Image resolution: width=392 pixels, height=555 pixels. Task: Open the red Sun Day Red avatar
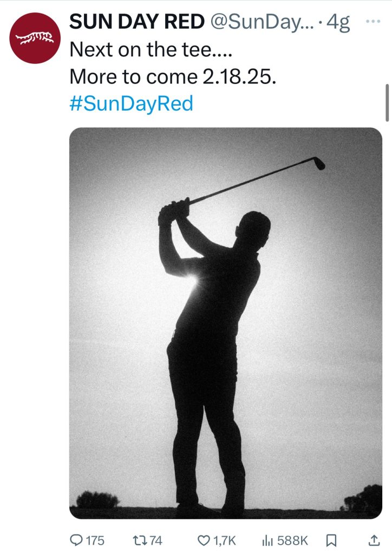point(35,38)
